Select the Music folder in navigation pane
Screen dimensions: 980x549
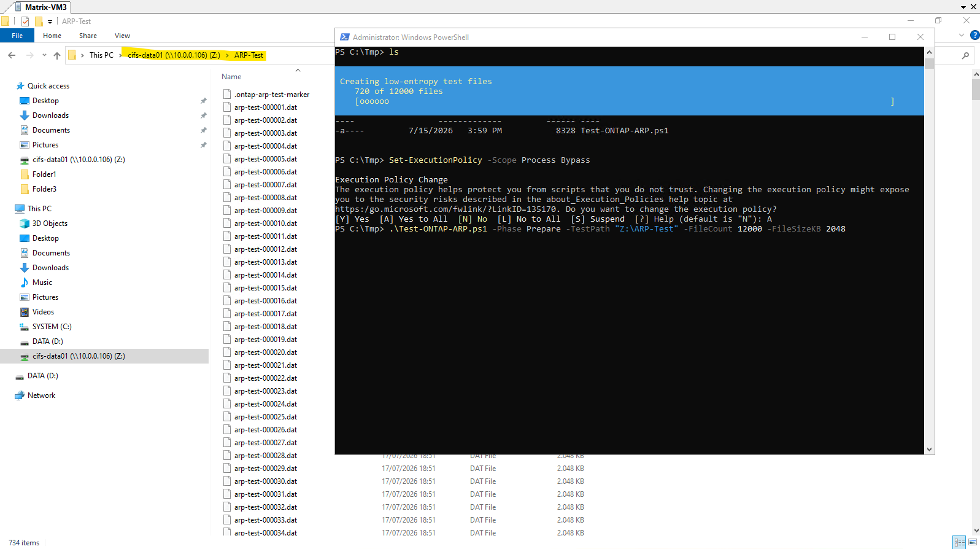coord(42,282)
